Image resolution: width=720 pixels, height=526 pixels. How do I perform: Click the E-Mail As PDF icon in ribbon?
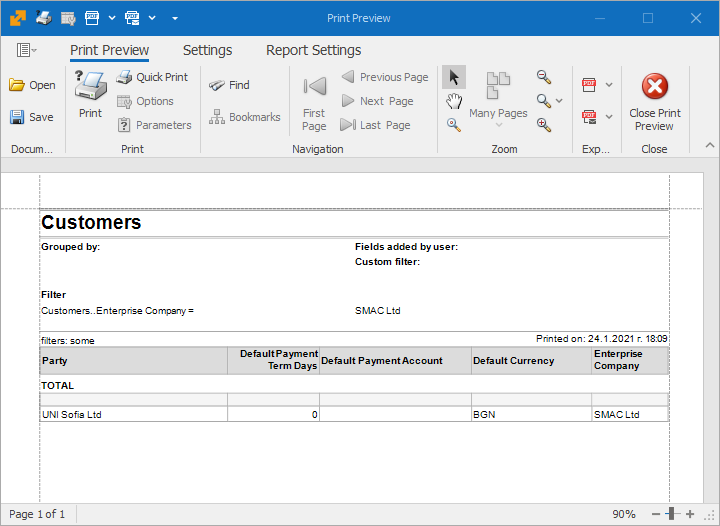pos(589,117)
